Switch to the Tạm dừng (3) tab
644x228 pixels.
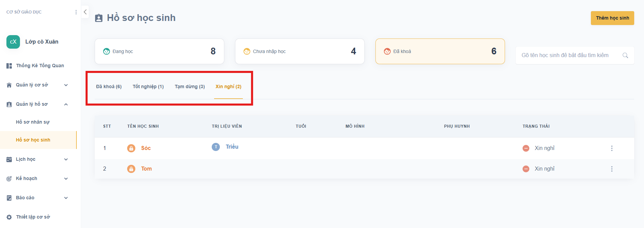pyautogui.click(x=190, y=86)
